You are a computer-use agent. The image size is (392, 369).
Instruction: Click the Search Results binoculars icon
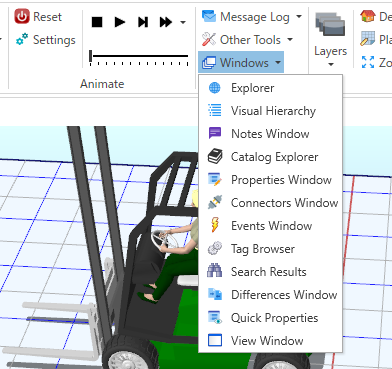pyautogui.click(x=215, y=271)
